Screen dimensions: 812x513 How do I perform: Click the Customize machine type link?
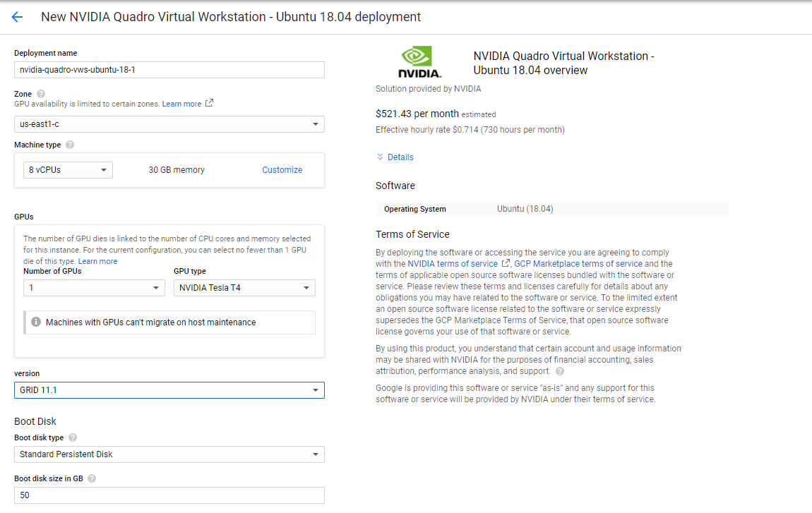coord(282,170)
